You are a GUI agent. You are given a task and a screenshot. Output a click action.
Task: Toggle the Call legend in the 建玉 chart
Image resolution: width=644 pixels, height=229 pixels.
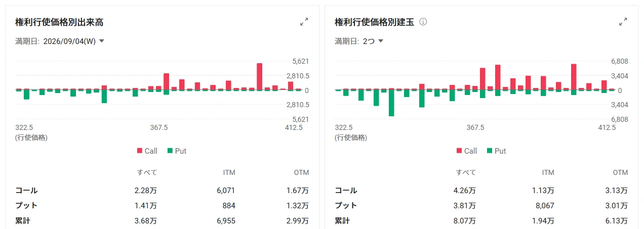(467, 151)
